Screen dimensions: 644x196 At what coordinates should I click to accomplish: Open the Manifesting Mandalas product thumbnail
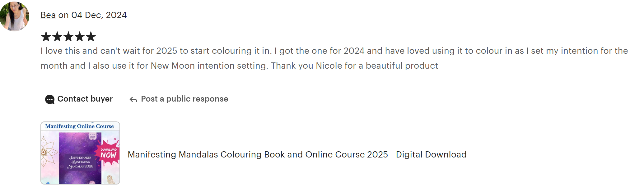(80, 153)
